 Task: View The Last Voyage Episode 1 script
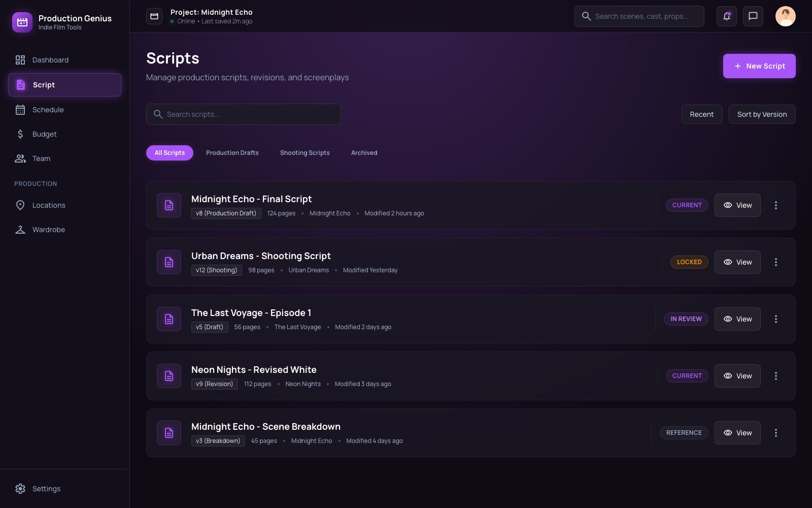pos(737,319)
